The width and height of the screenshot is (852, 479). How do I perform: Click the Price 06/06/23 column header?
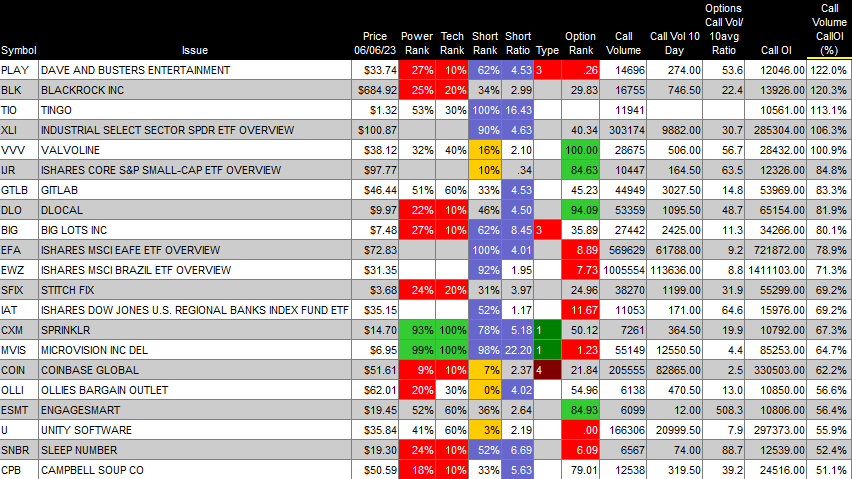coord(375,43)
